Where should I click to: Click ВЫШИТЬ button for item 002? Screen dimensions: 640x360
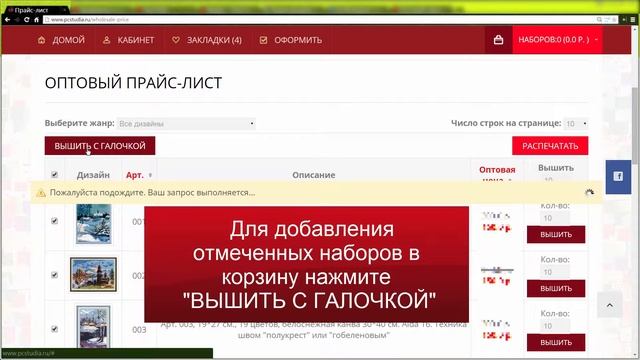[x=556, y=289]
